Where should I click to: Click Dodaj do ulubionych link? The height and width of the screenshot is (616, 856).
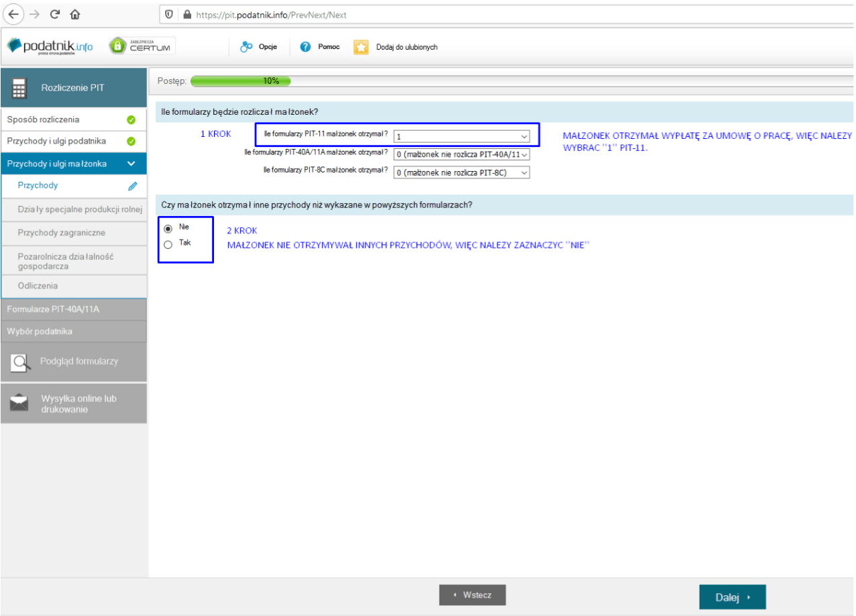click(407, 48)
